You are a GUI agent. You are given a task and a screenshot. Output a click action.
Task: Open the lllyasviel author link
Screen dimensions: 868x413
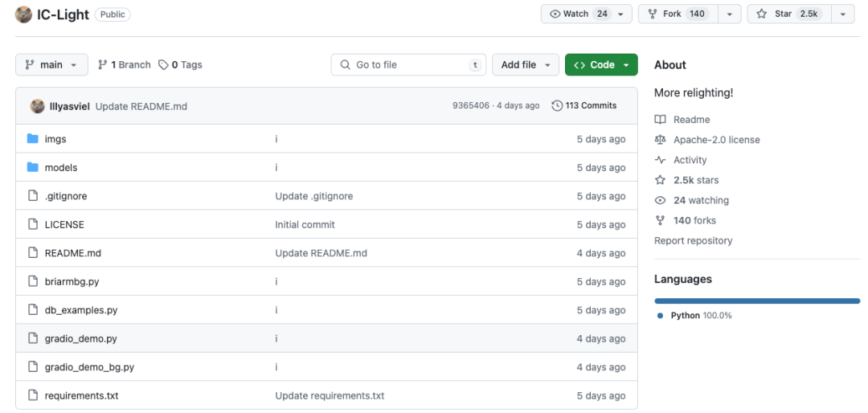(x=70, y=106)
